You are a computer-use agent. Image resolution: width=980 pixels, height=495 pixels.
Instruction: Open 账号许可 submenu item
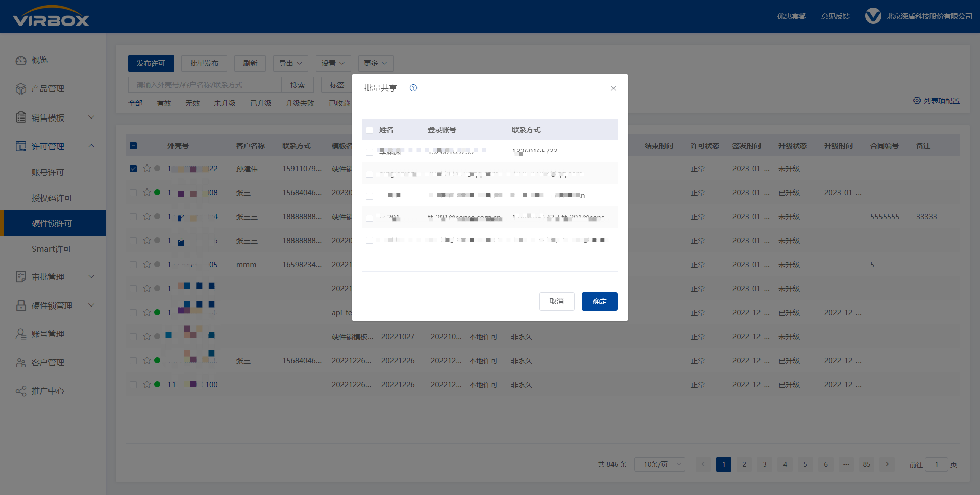coord(48,173)
